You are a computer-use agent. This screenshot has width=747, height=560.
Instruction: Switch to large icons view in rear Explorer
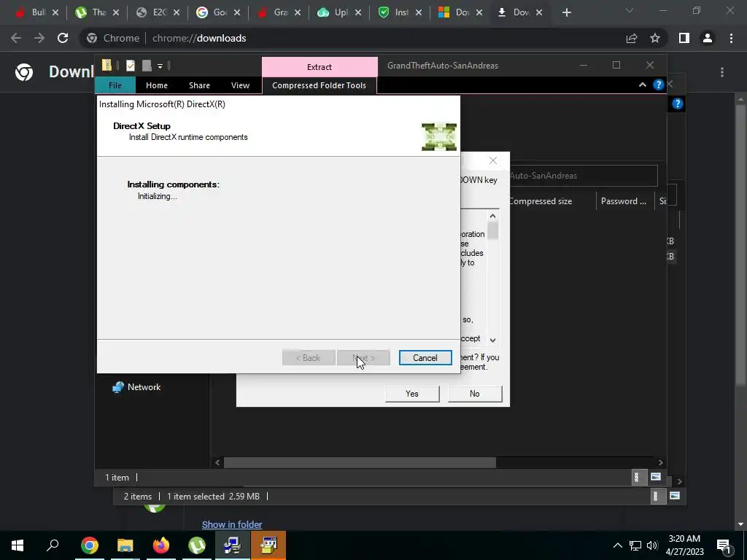pos(675,496)
